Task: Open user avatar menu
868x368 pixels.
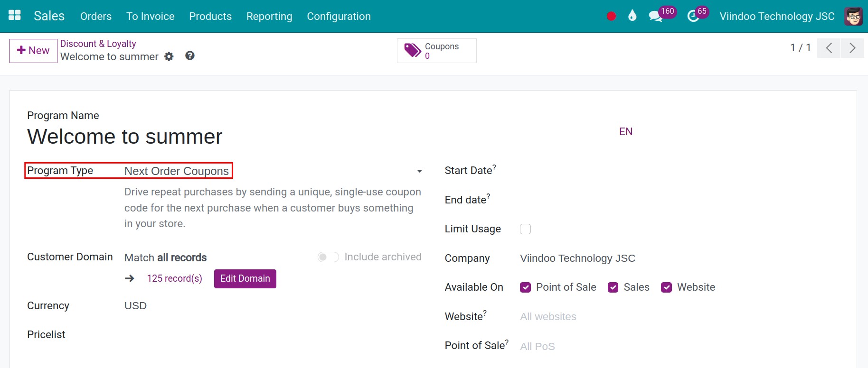Action: [853, 16]
